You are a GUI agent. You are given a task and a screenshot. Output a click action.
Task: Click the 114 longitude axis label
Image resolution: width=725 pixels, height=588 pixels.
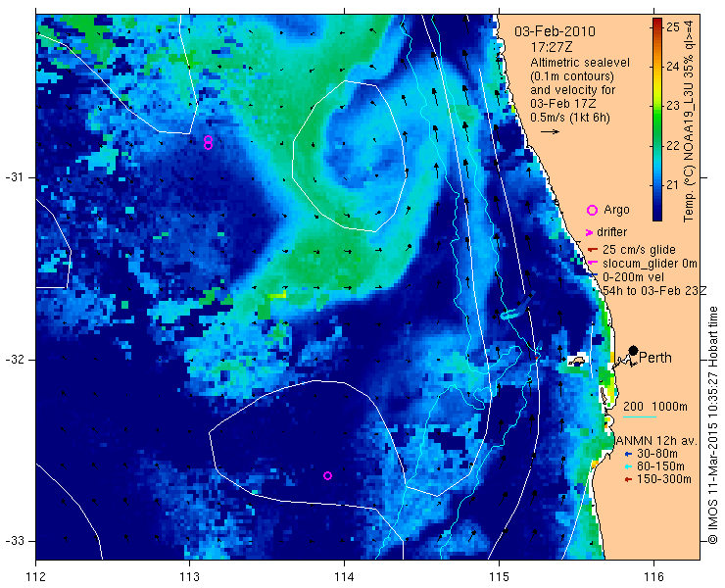344,577
